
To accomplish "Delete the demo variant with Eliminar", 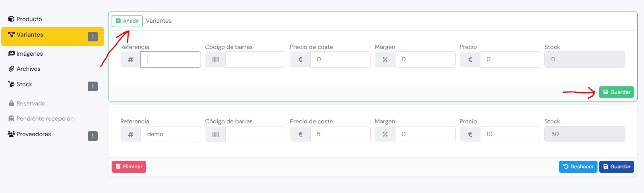I will click(x=129, y=166).
